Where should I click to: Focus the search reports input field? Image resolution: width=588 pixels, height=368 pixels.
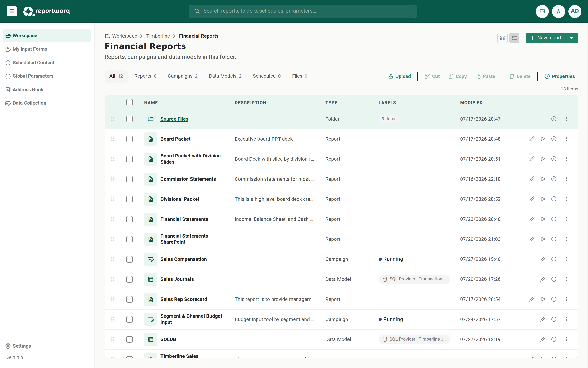303,11
